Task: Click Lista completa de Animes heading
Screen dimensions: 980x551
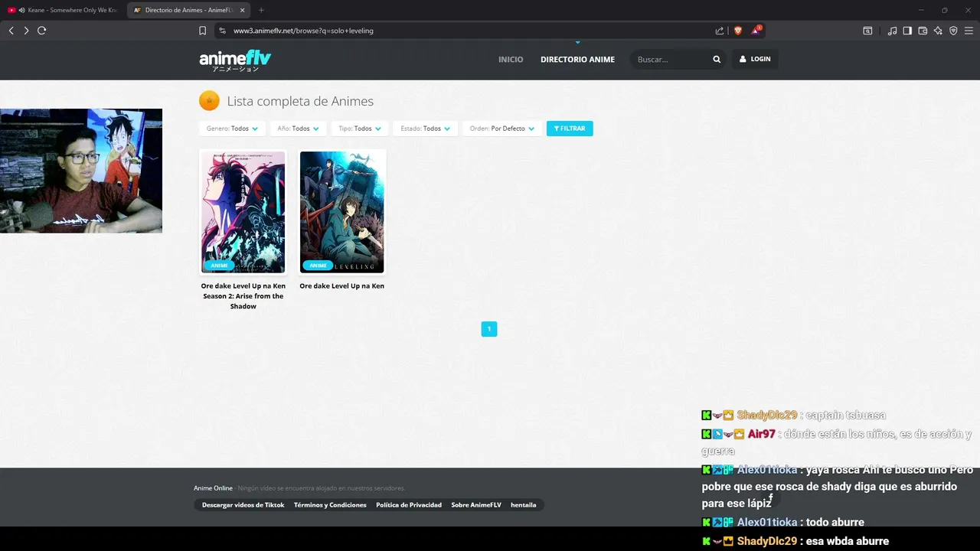Action: 300,101
